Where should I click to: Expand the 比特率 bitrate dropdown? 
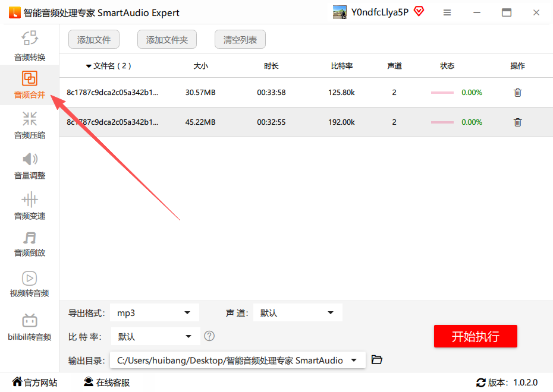click(x=155, y=337)
